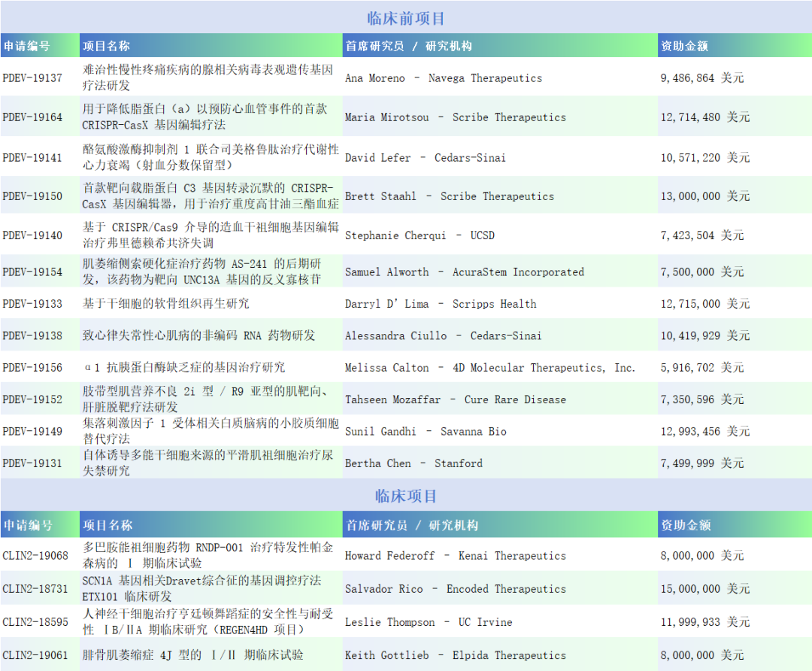Screen dimensions: 812x671
Task: Select application number PDEV-19152
Action: pyautogui.click(x=32, y=399)
